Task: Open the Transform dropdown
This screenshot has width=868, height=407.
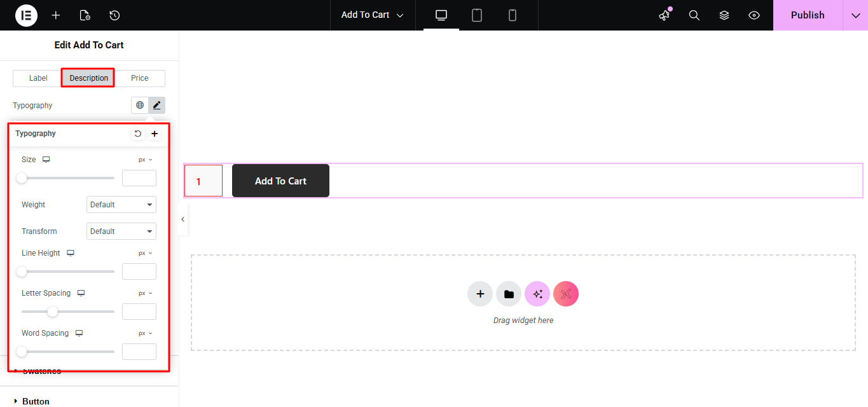Action: tap(121, 231)
